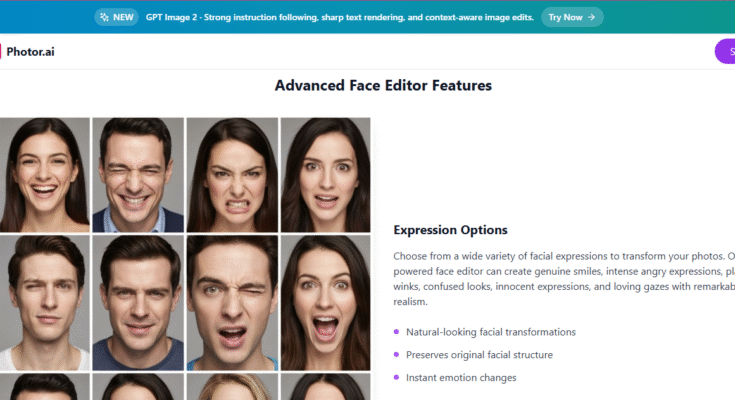The image size is (735, 400).
Task: Select the surprised wide-eyed woman thumbnail
Action: pyautogui.click(x=325, y=175)
